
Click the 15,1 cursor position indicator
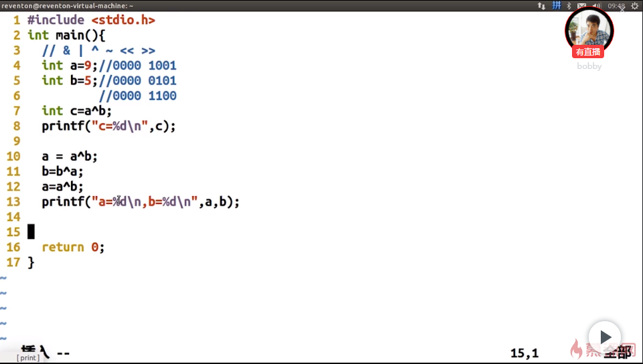coord(524,353)
